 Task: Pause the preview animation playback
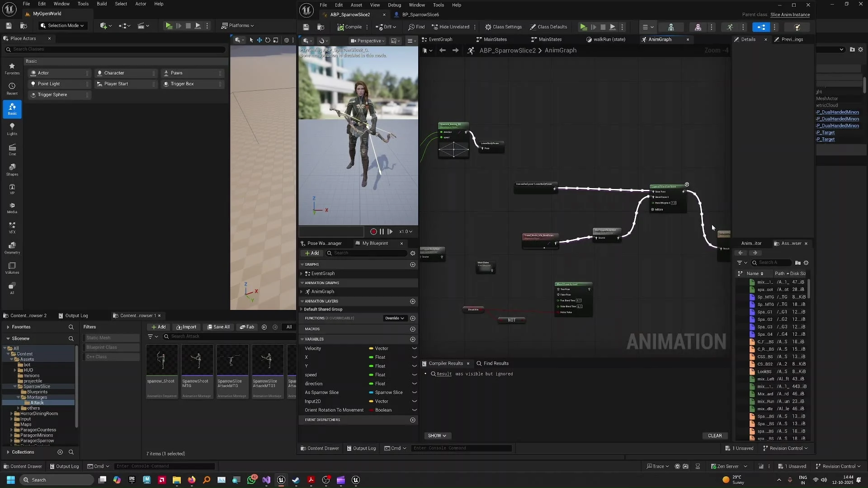click(382, 231)
